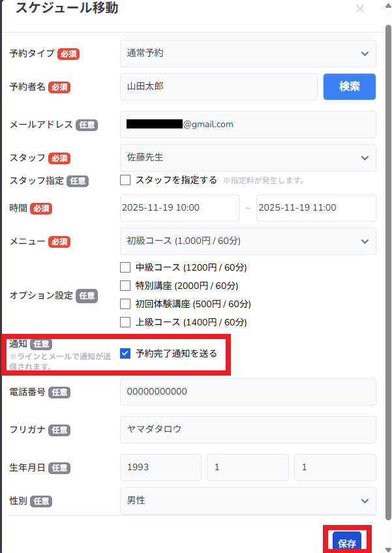This screenshot has width=392, height=553.
Task: Check the 特別講座 option
Action: 126,286
